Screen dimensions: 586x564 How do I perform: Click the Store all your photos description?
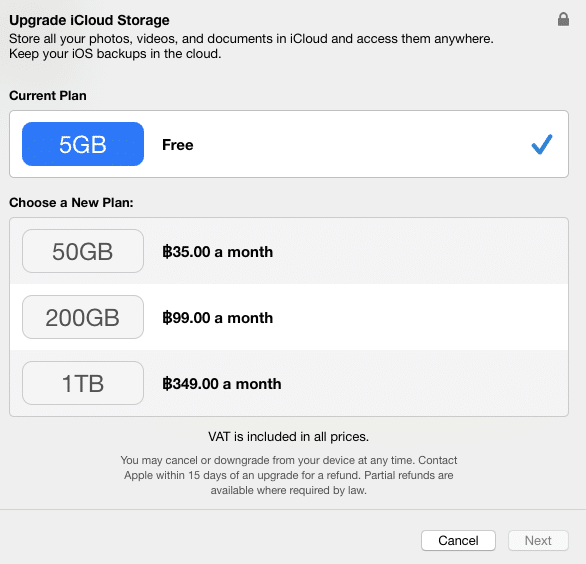point(251,46)
